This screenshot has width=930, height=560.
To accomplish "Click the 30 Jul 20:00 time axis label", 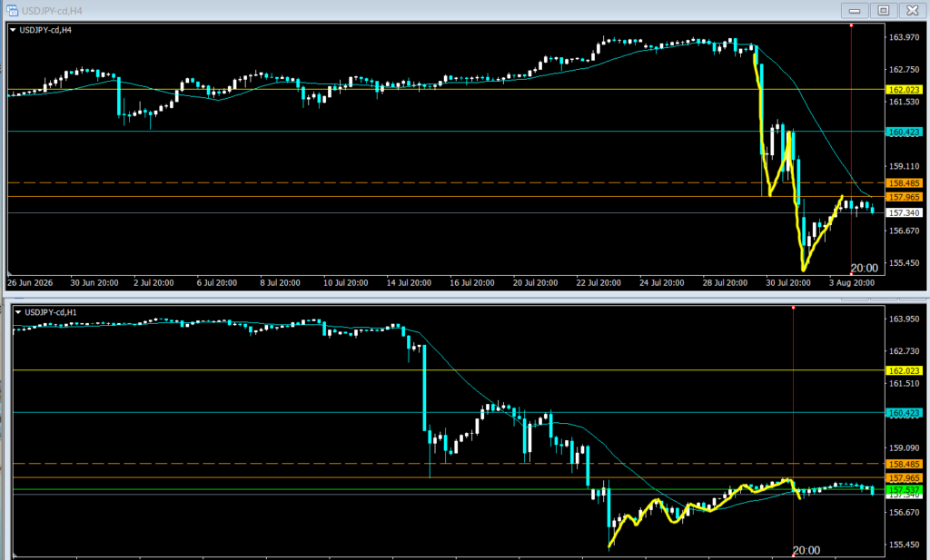I will (787, 282).
